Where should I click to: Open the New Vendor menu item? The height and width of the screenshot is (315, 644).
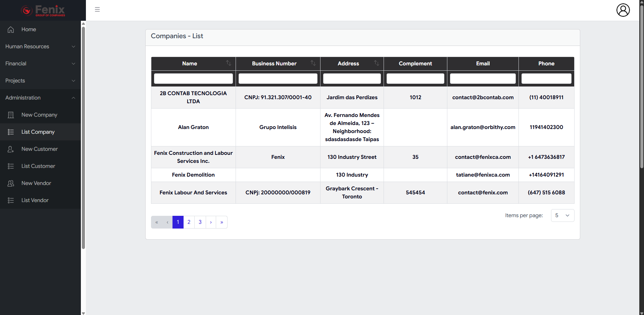click(40, 183)
